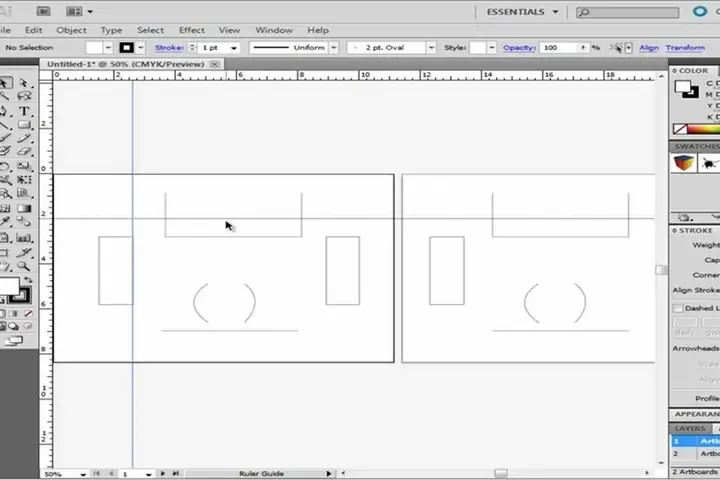Open the 1 pt stroke weight dropdown
Viewport: 720px width, 480px height.
(x=234, y=48)
